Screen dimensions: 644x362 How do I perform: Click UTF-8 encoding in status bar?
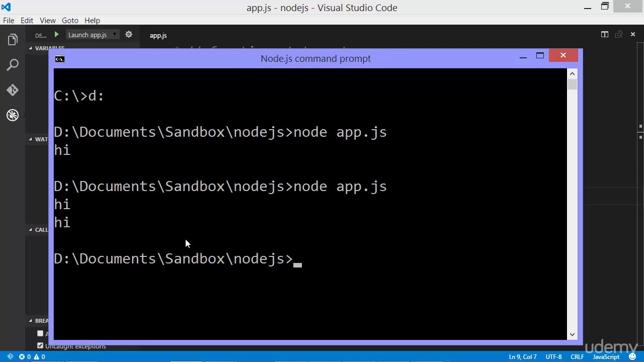(x=553, y=357)
